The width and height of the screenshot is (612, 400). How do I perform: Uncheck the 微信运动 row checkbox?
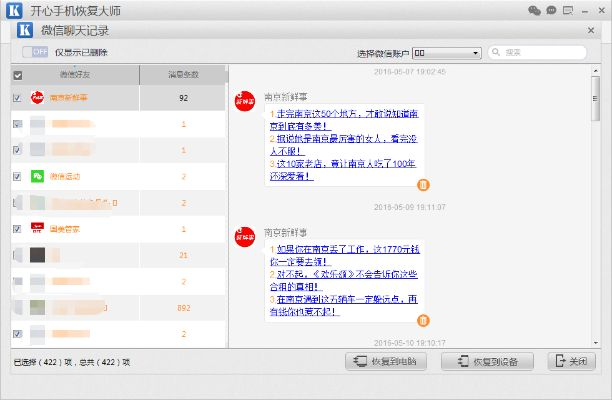click(x=17, y=176)
